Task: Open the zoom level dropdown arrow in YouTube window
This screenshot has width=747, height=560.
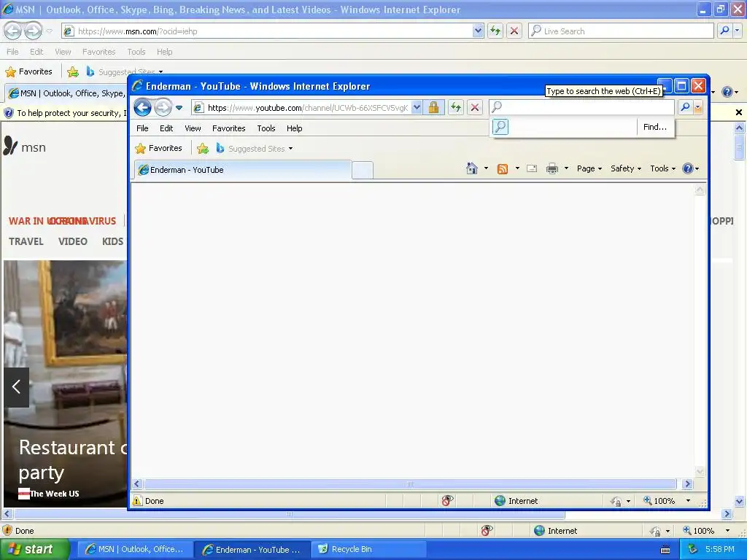Action: pos(688,500)
